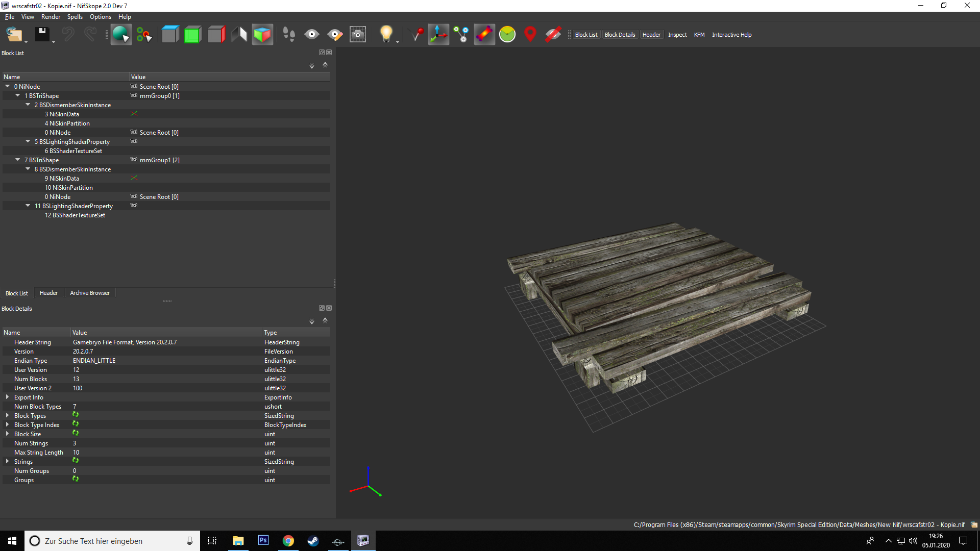The width and height of the screenshot is (980, 551).
Task: Open Photoshop from the Windows taskbar
Action: point(263,541)
